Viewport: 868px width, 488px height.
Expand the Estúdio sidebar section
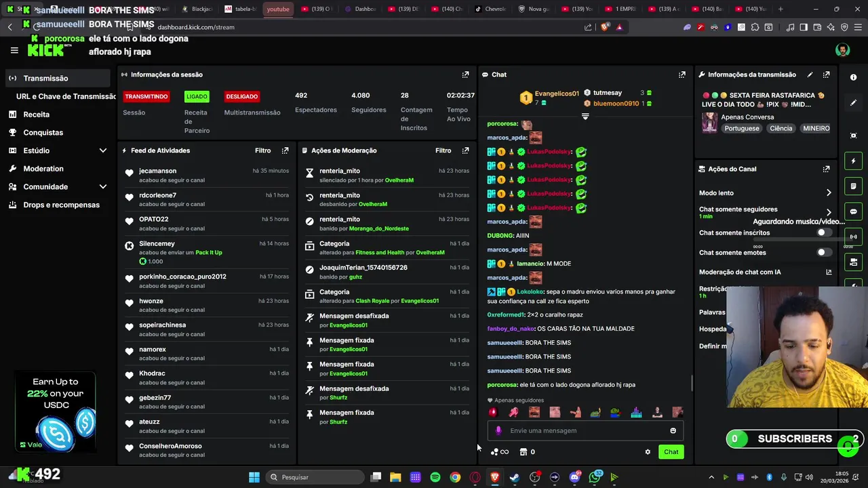103,150
